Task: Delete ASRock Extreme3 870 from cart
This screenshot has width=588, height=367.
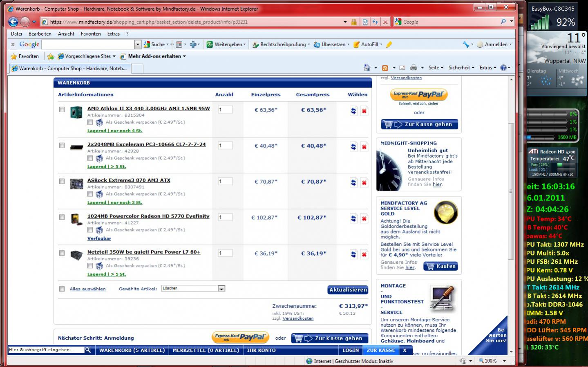Action: click(364, 182)
